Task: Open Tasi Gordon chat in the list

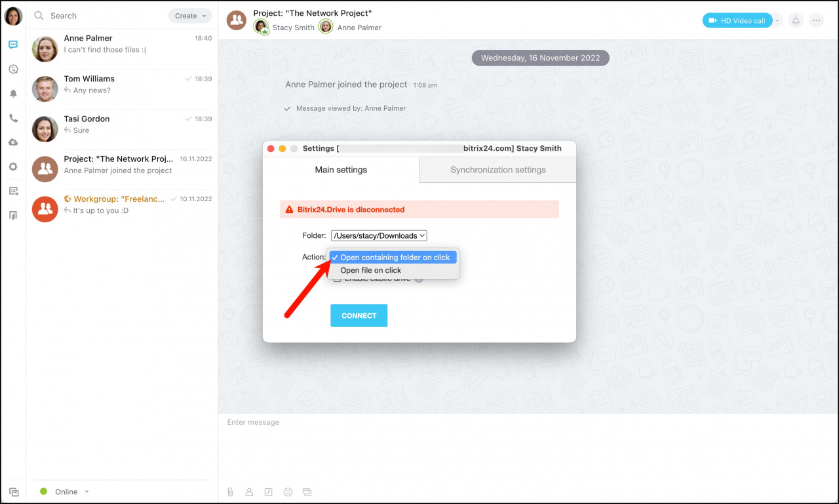Action: [122, 129]
